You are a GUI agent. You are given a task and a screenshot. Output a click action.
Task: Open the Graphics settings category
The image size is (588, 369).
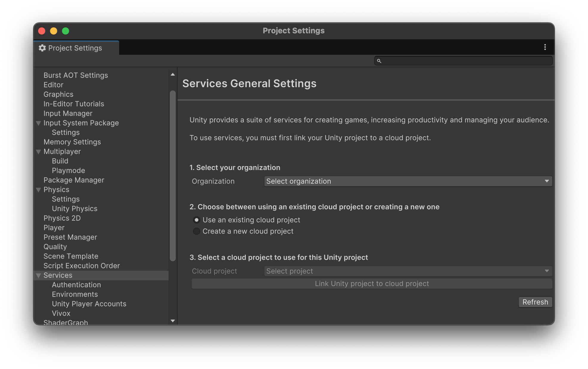point(58,94)
